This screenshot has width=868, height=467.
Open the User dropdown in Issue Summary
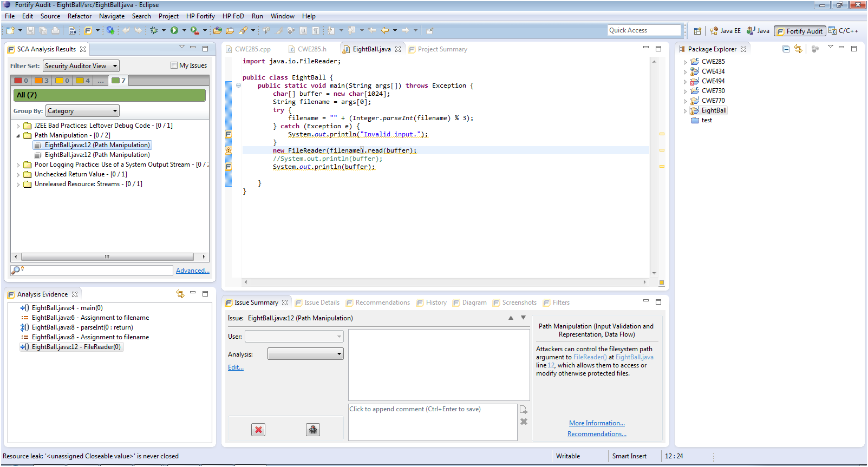click(x=294, y=337)
